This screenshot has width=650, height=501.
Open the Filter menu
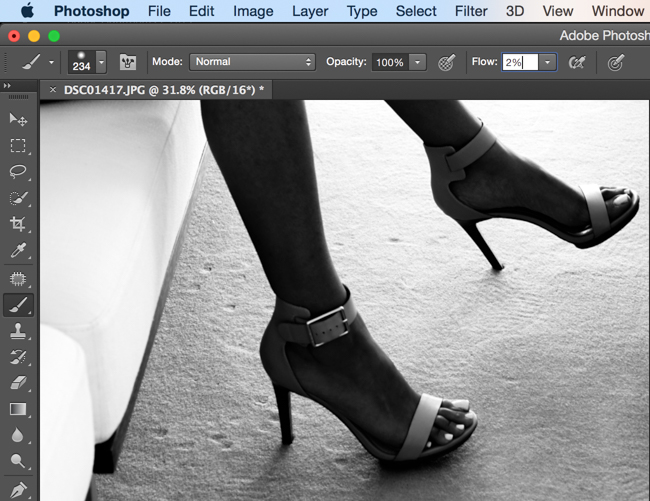coord(471,11)
